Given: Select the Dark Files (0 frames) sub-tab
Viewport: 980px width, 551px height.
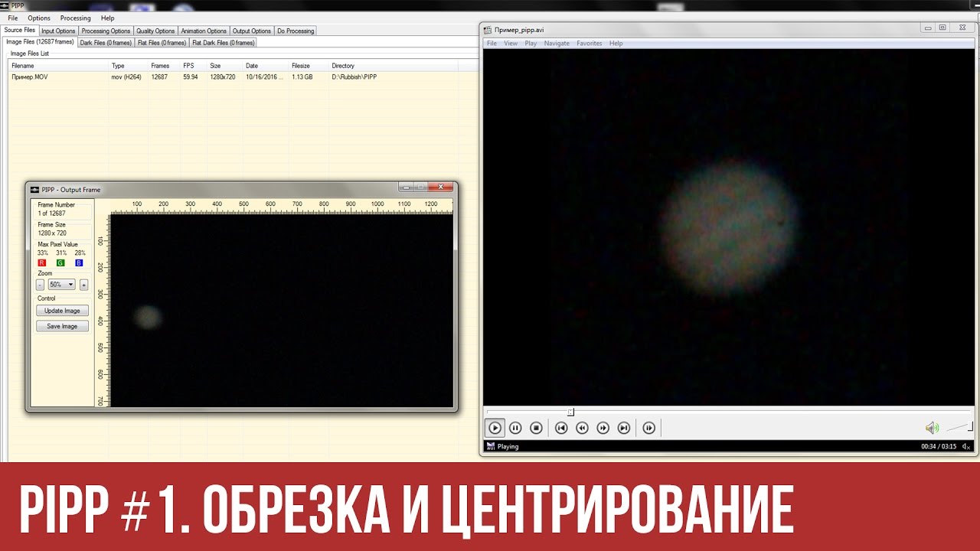Looking at the screenshot, I should click(x=106, y=43).
